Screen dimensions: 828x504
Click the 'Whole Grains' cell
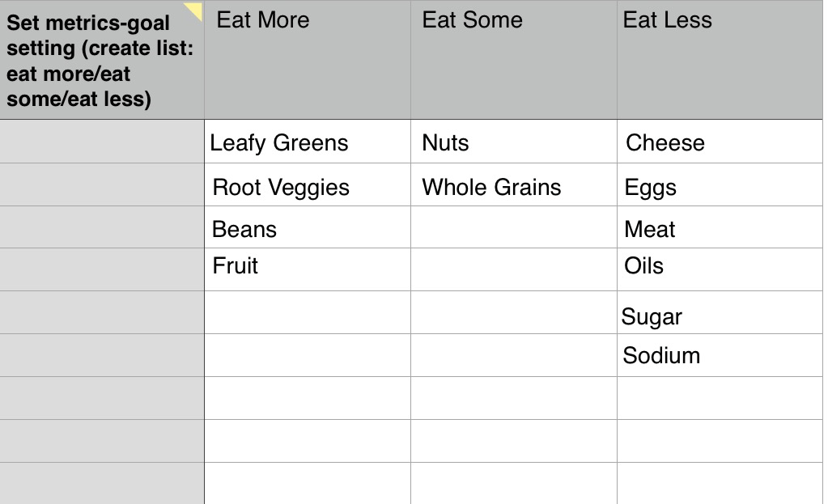click(513, 185)
